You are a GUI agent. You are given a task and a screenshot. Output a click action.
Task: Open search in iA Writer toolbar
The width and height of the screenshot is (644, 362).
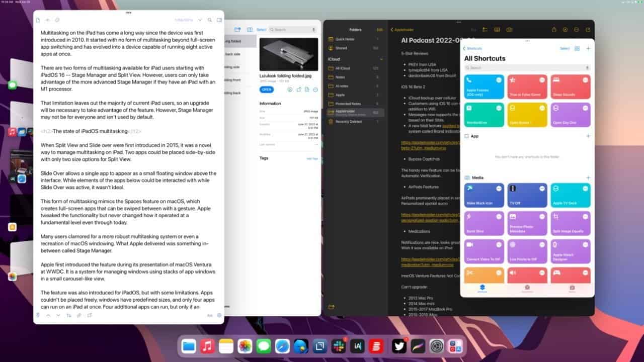(209, 20)
